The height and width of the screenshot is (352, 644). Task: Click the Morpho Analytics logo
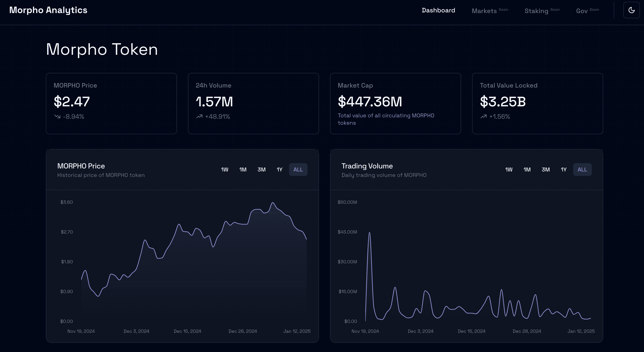point(48,10)
